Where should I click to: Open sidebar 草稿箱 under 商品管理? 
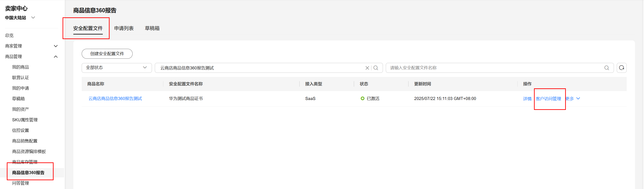tap(18, 99)
